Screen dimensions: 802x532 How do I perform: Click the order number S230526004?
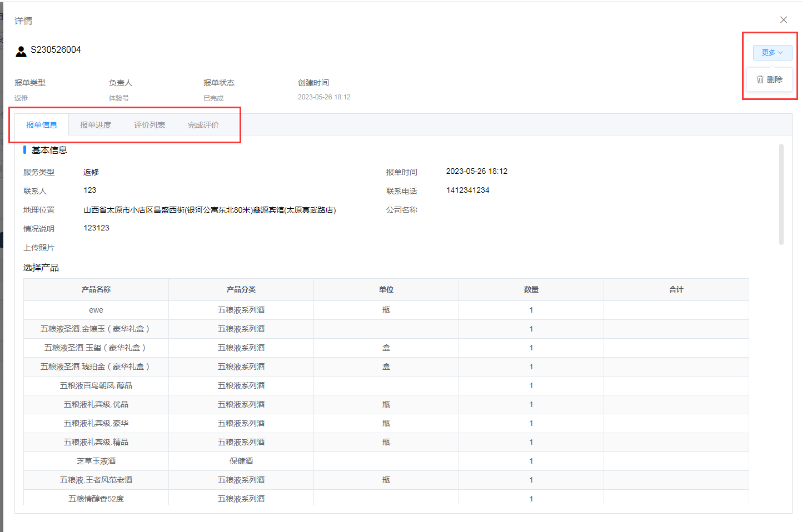[x=56, y=50]
